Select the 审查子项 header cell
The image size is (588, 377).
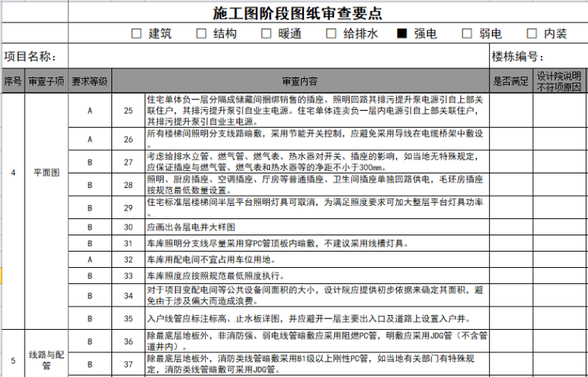click(x=46, y=81)
